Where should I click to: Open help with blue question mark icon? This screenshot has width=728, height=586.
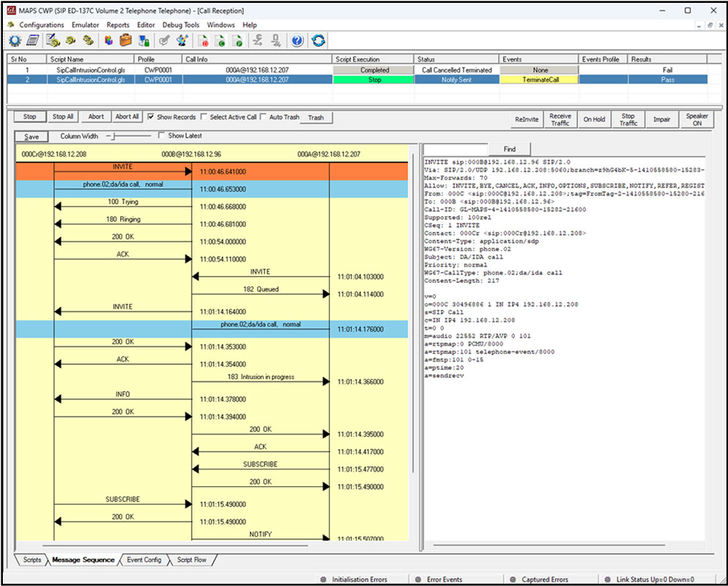point(297,41)
